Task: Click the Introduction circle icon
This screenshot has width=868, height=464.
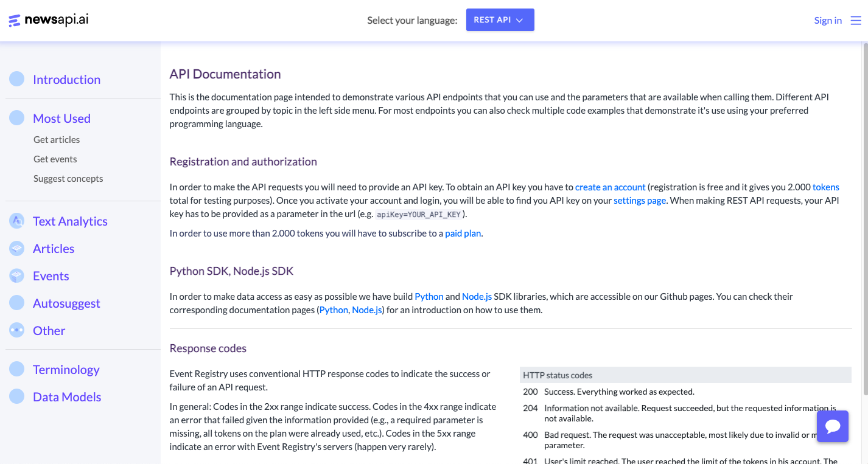Action: pyautogui.click(x=17, y=79)
